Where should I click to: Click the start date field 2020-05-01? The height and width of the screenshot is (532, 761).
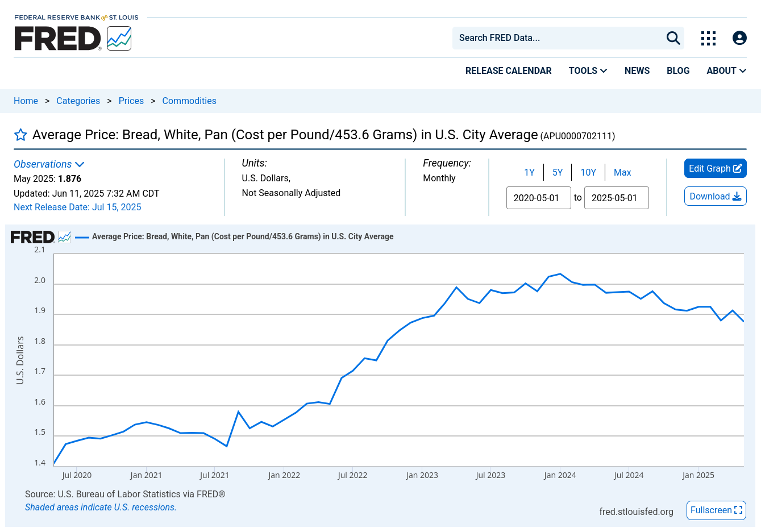(539, 198)
